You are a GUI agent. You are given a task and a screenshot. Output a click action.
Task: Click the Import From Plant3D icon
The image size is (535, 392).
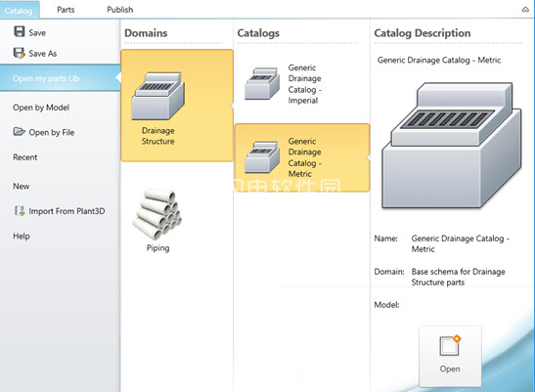[x=20, y=210]
